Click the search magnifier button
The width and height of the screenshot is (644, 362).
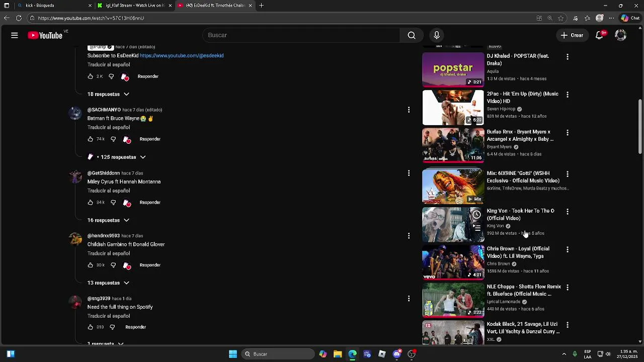412,35
